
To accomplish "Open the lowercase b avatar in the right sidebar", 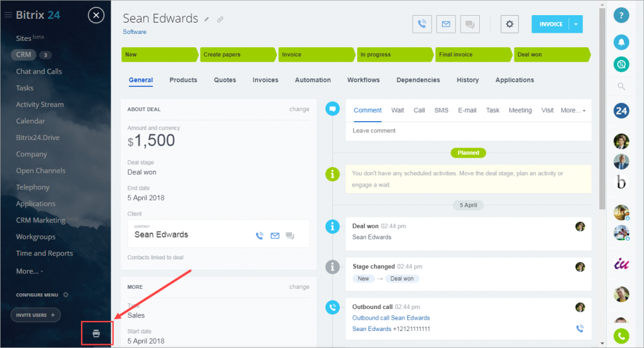I will click(x=621, y=182).
